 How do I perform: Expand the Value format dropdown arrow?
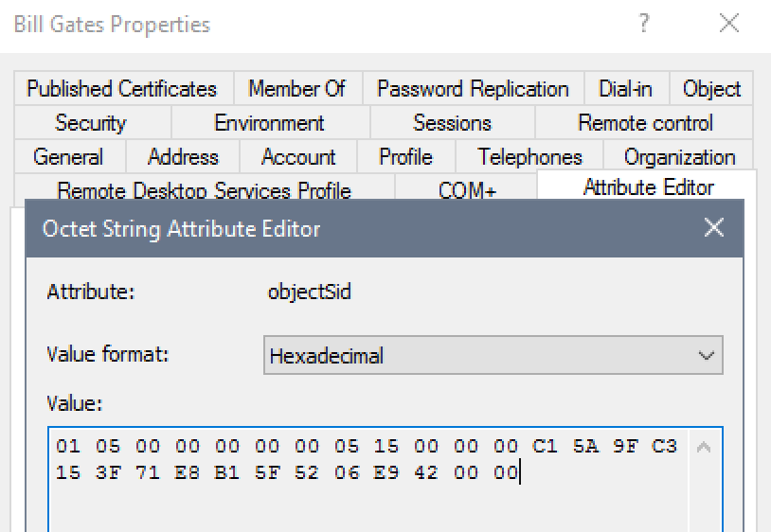click(x=706, y=355)
